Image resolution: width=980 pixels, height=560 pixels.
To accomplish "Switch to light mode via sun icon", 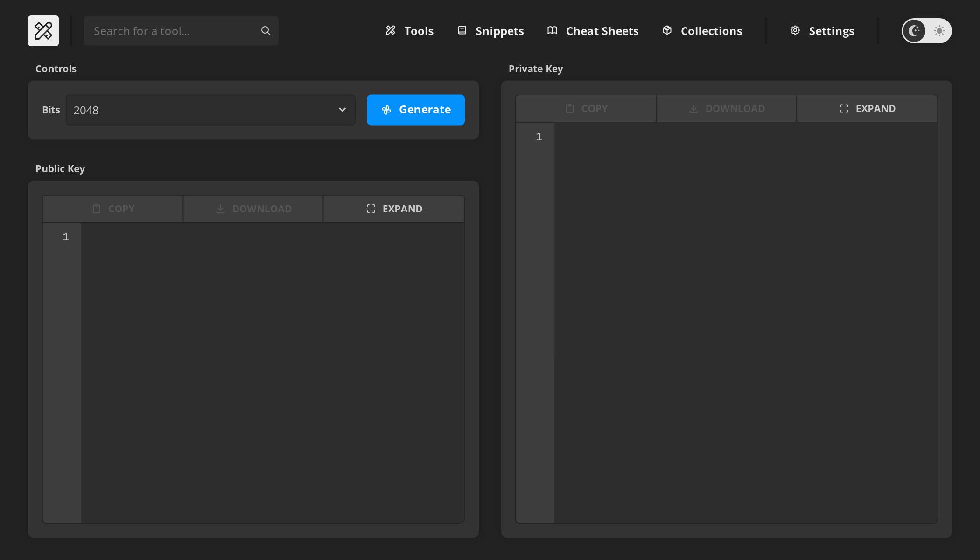I will tap(939, 31).
